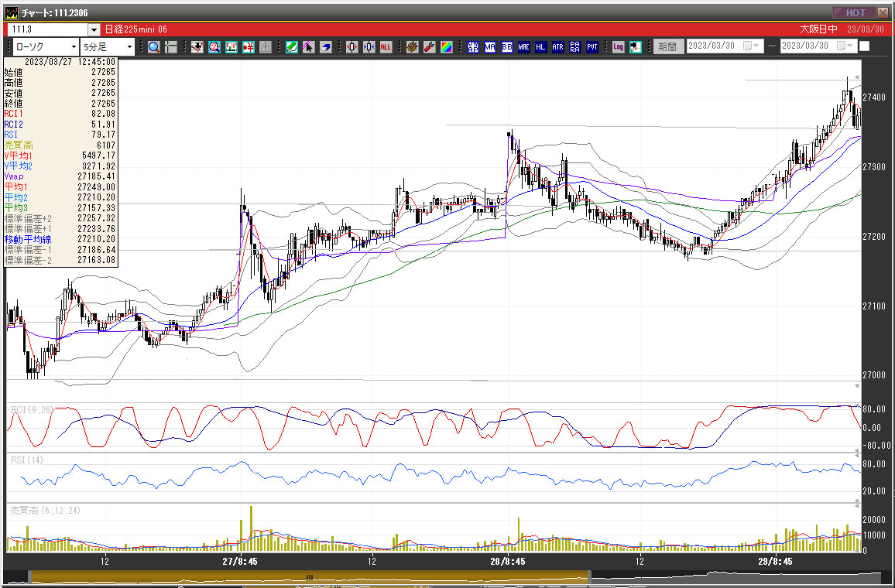895x588 pixels.
Task: Click the 28/8:45 date label on the time axis
Action: [507, 561]
